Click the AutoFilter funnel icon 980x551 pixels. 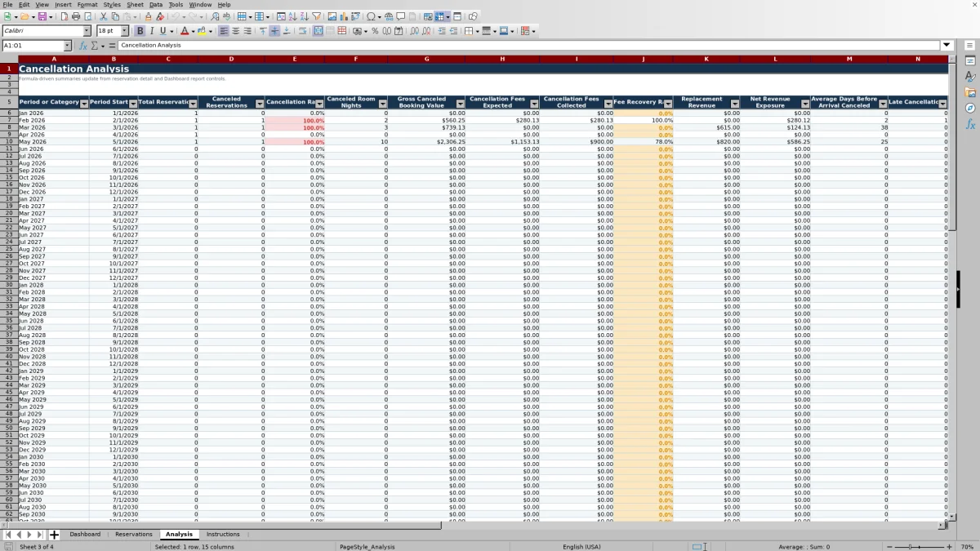pos(316,16)
